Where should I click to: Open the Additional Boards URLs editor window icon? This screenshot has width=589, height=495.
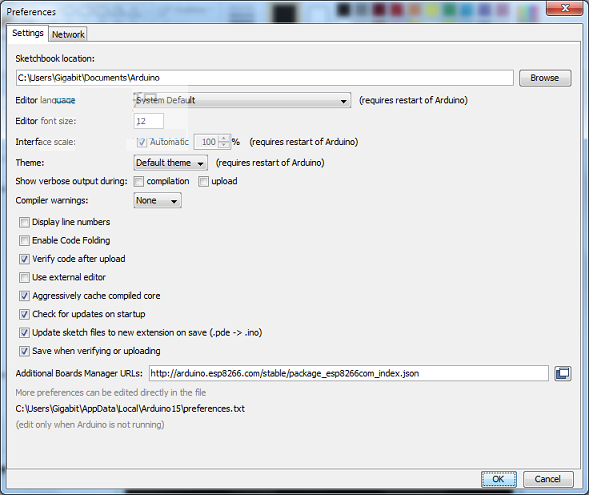click(563, 373)
